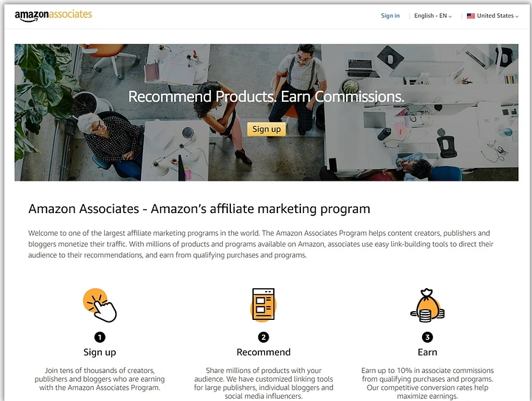
Task: Click the yellow Sign up button
Action: [x=266, y=129]
